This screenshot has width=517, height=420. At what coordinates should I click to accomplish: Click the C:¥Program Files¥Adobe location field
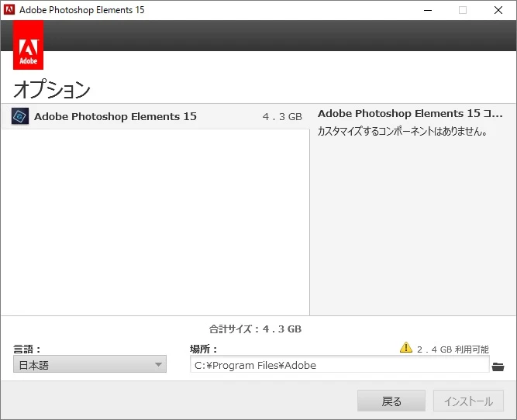(x=339, y=365)
